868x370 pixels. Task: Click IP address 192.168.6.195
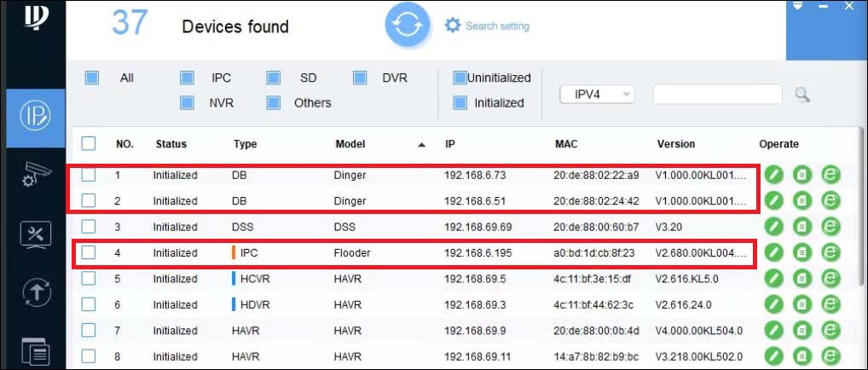[478, 253]
